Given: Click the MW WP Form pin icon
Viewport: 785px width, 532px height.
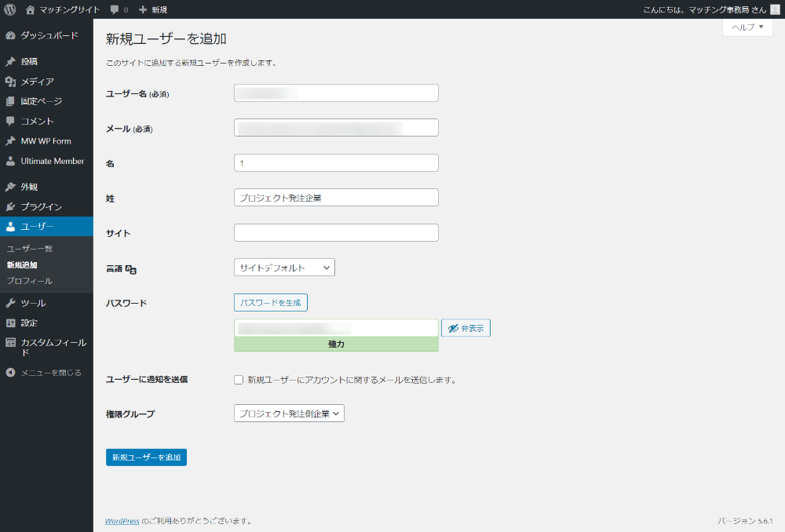Looking at the screenshot, I should coord(10,141).
